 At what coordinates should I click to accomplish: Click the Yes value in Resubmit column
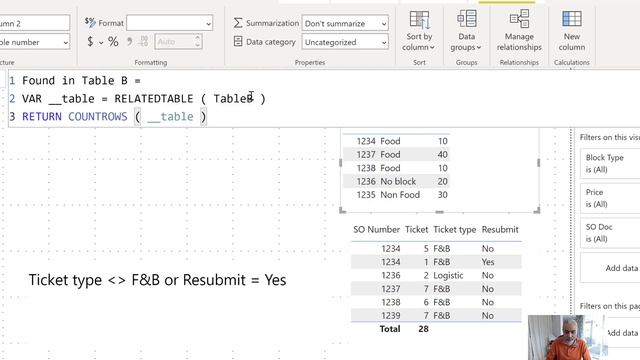[488, 262]
